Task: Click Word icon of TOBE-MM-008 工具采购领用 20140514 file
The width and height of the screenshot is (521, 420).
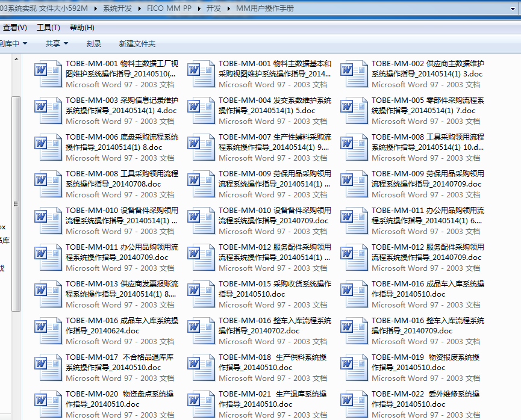Action: point(354,147)
